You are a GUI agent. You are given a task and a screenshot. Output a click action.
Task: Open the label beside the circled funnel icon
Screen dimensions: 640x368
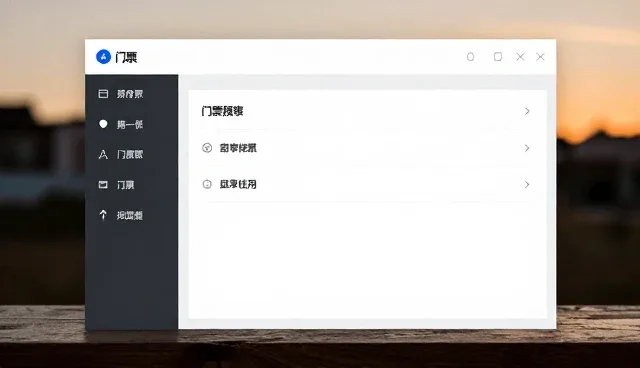point(238,148)
